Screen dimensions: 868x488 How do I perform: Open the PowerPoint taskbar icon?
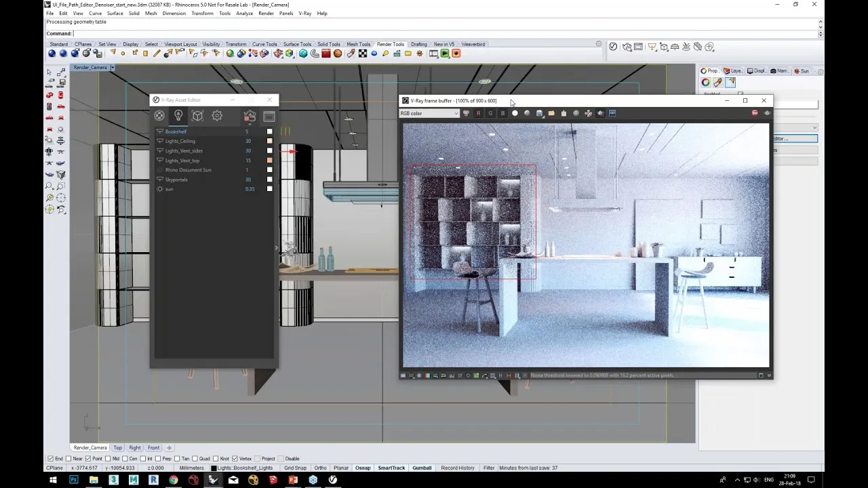click(293, 480)
